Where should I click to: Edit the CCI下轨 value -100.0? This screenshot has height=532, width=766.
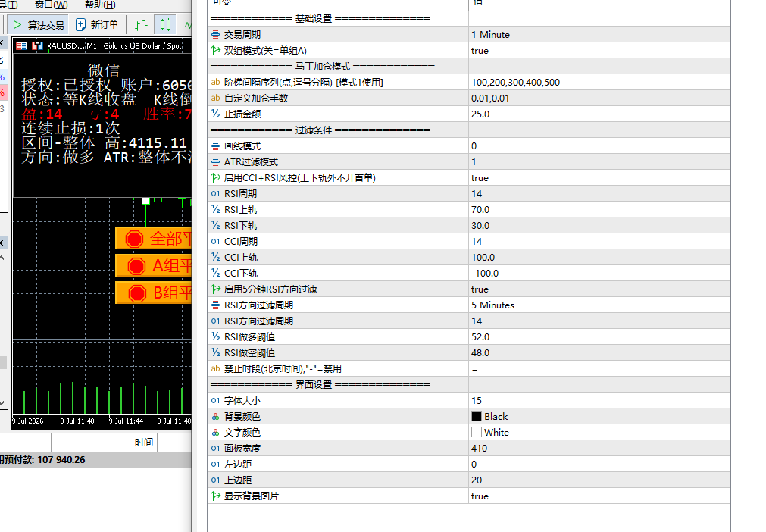[x=599, y=273]
